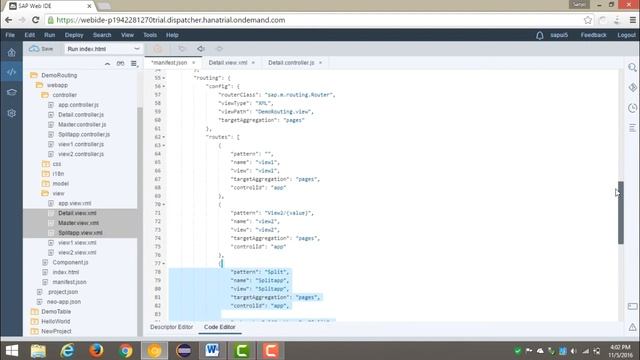Expand the css folder
This screenshot has height=360, width=640.
pos(45,164)
